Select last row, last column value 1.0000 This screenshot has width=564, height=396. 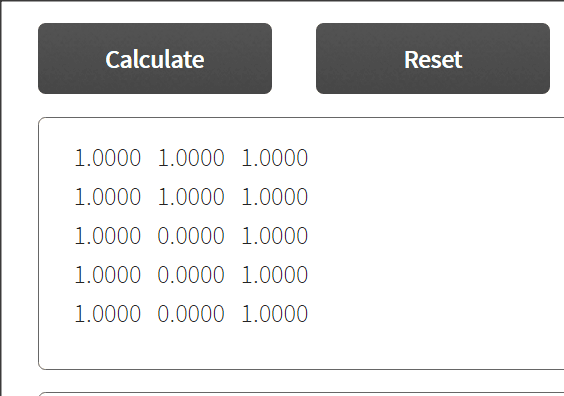[274, 314]
